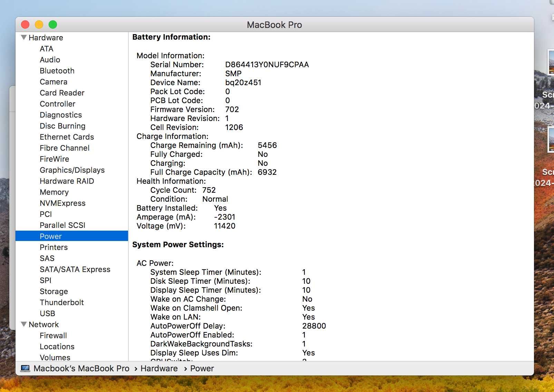Open Parallel SCSI section
The image size is (554, 392).
(62, 225)
